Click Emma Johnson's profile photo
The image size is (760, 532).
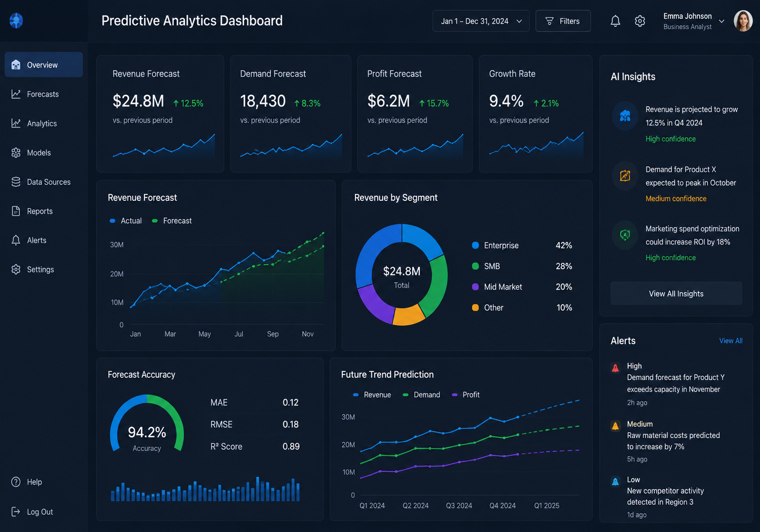743,21
